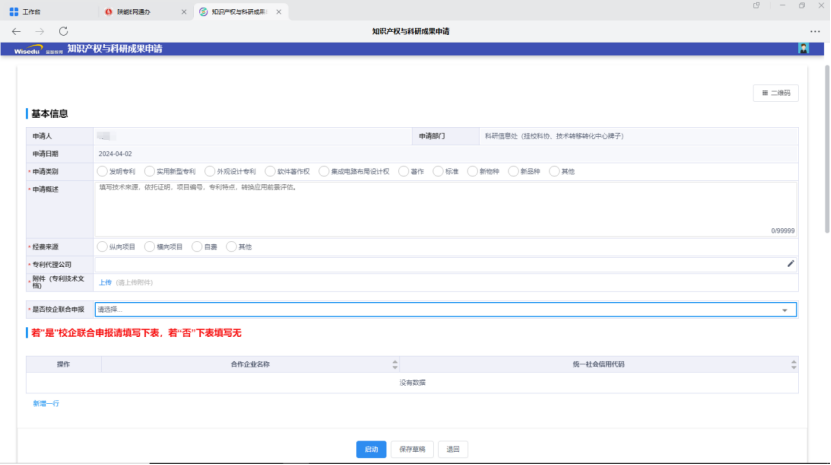Click the browser refresh icon
Viewport: 831px width, 465px height.
point(63,31)
